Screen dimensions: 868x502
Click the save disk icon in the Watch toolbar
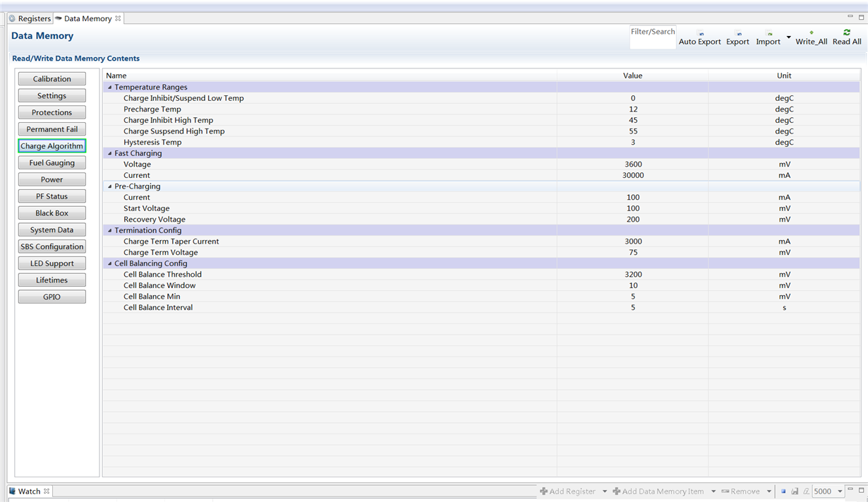click(x=795, y=491)
